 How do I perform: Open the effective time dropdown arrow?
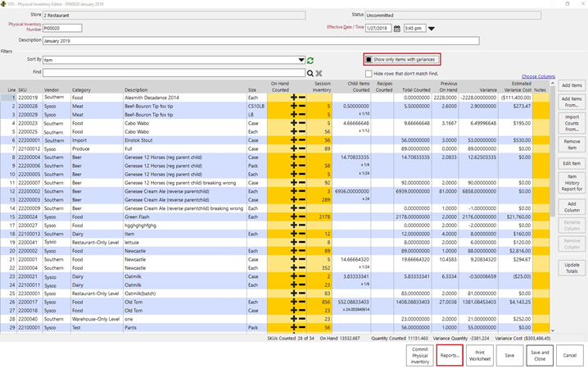click(x=432, y=29)
